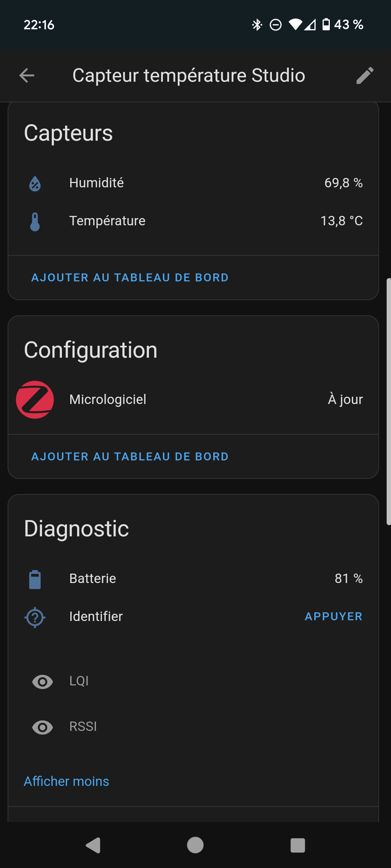Collapse list with Afficher moins

(67, 781)
